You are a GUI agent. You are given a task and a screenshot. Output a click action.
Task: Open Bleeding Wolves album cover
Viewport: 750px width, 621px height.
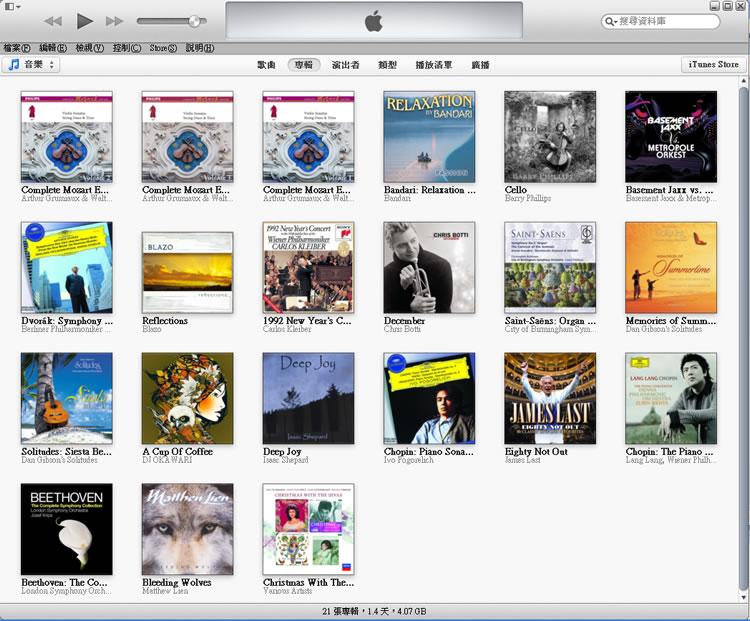coord(188,529)
